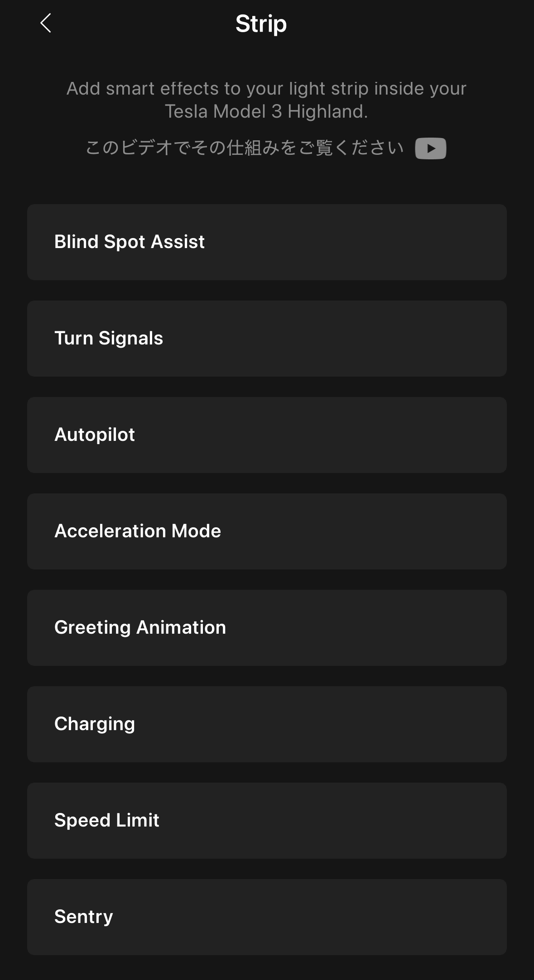The height and width of the screenshot is (980, 534).
Task: Open the Autopilot effect settings
Action: click(267, 435)
